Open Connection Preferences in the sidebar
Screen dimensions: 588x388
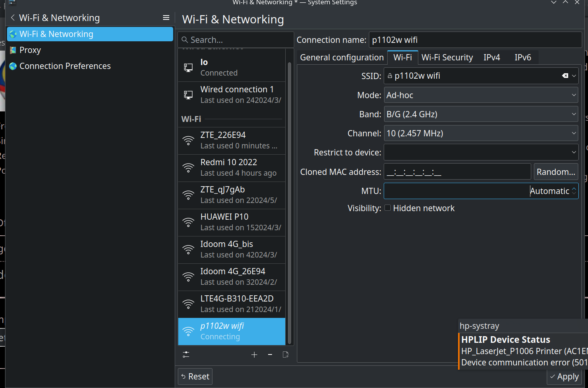pyautogui.click(x=65, y=66)
